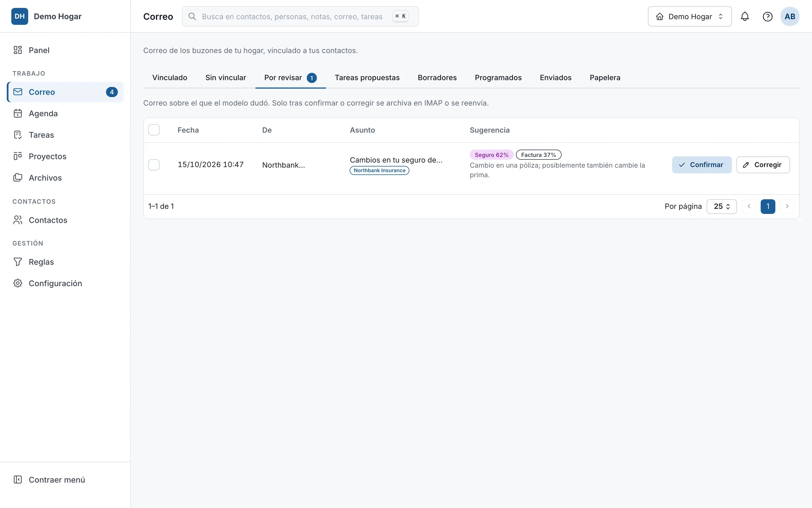Open Proyectos board icon
The image size is (812, 508).
[18, 156]
